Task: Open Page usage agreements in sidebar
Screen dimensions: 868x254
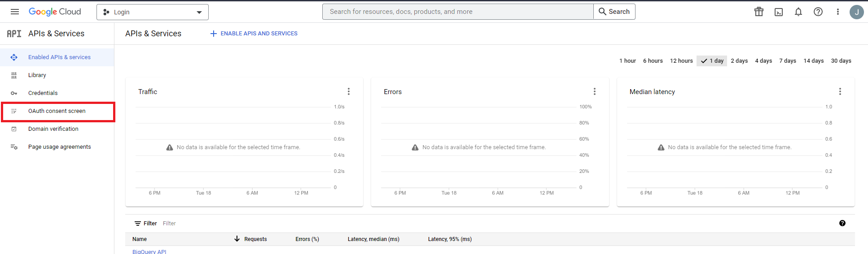Action: [x=57, y=147]
